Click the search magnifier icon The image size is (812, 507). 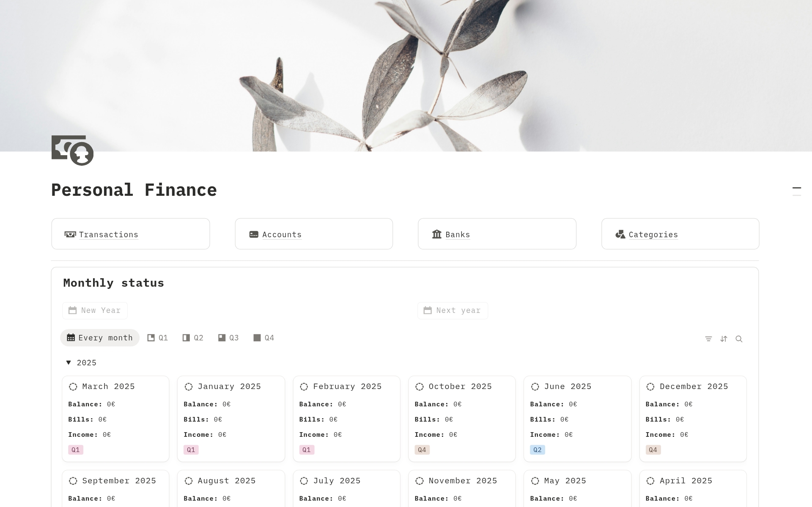coord(739,339)
